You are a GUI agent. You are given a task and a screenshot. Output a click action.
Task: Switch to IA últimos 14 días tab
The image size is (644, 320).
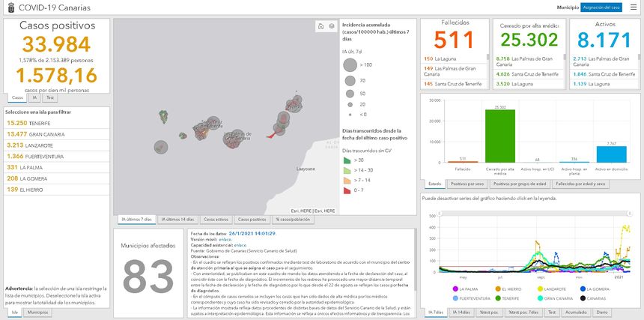[x=177, y=219]
